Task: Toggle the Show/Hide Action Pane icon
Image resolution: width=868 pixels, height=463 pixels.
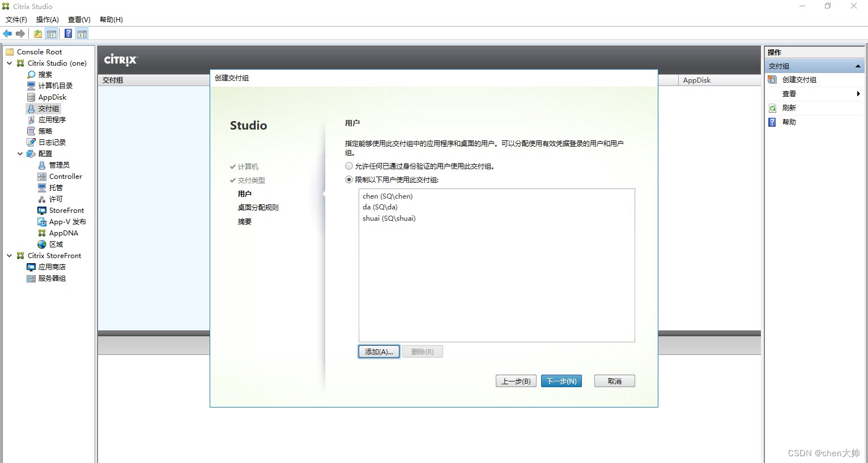Action: click(x=82, y=34)
